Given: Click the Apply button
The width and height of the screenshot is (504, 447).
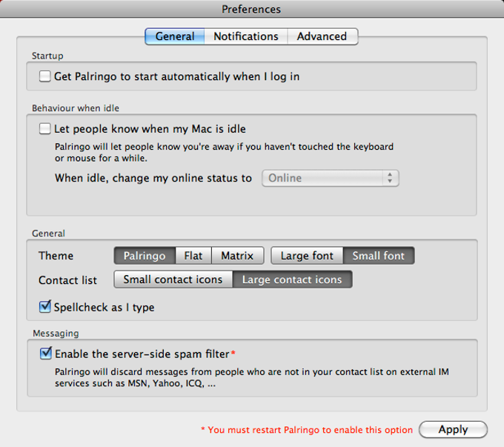Looking at the screenshot, I should click(453, 430).
